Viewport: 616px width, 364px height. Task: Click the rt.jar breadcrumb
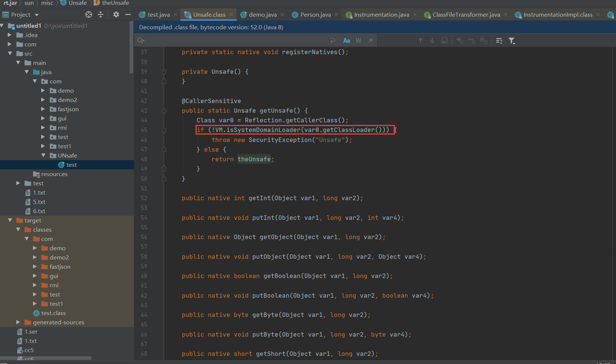[x=10, y=3]
